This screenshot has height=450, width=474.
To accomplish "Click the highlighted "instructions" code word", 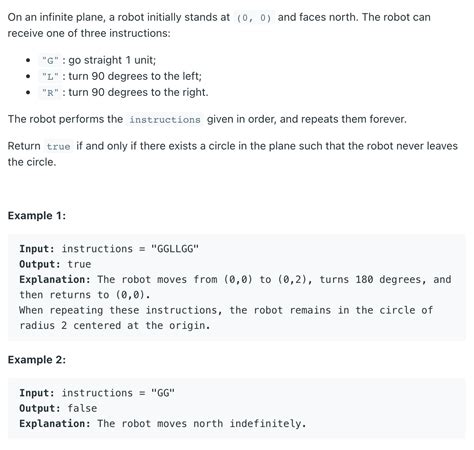I will point(165,119).
